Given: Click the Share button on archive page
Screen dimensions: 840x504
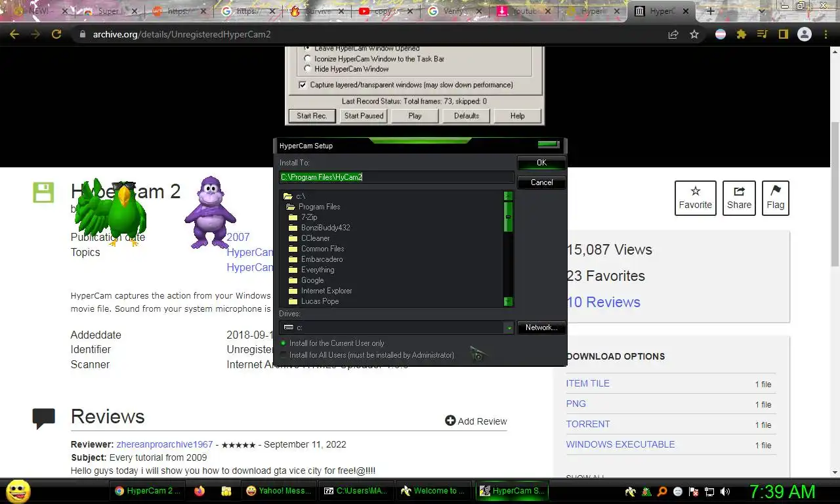Looking at the screenshot, I should (x=739, y=198).
